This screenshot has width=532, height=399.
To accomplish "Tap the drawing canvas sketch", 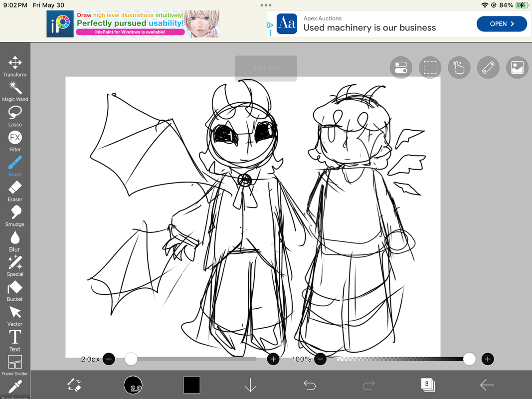I will pyautogui.click(x=253, y=217).
